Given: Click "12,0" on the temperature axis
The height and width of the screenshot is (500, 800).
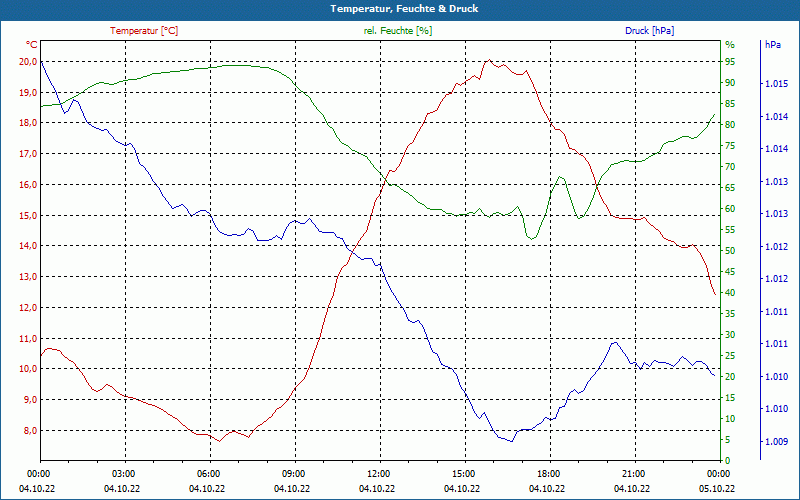Looking at the screenshot, I should click(28, 308).
